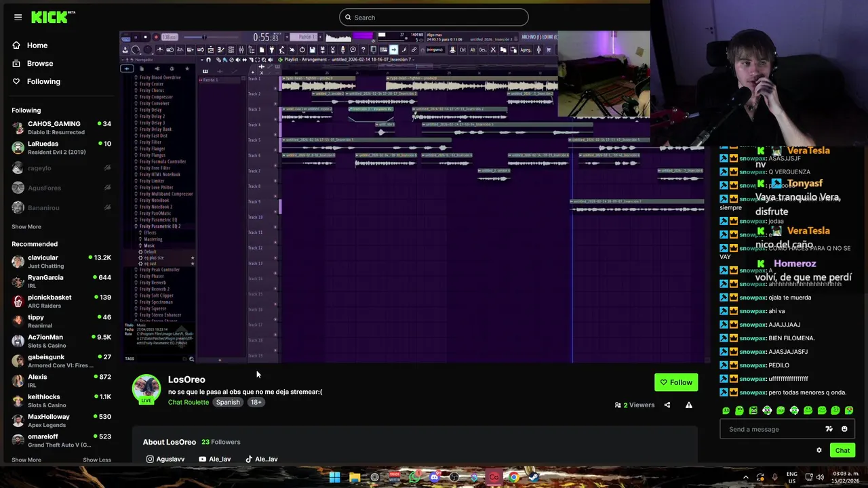Open Windows Start menu

(x=335, y=477)
